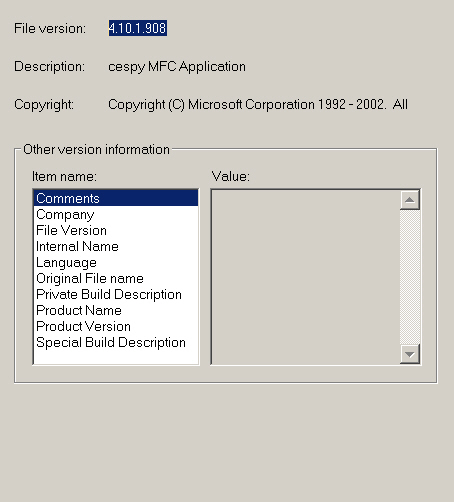Image resolution: width=454 pixels, height=502 pixels.
Task: Select Product Name in the list
Action: click(116, 310)
